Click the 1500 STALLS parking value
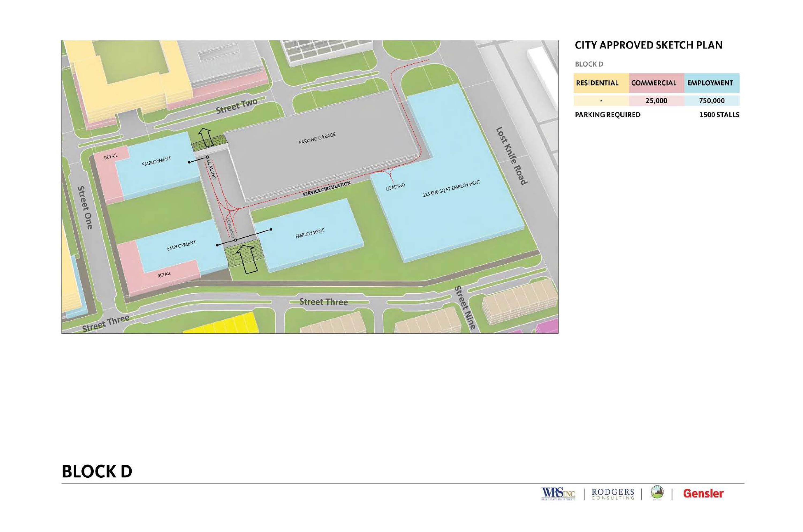The width and height of the screenshot is (803, 532). [719, 115]
